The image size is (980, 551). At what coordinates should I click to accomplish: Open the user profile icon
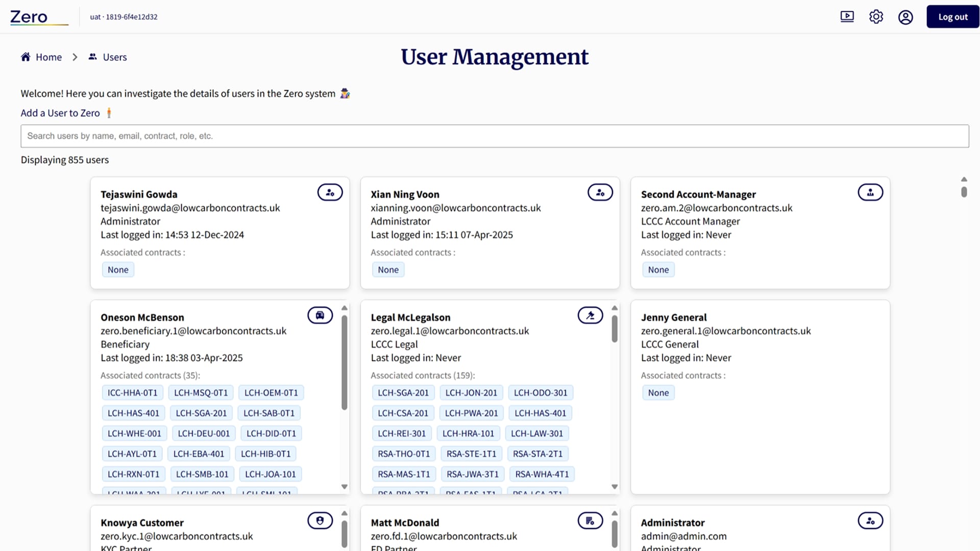(905, 17)
